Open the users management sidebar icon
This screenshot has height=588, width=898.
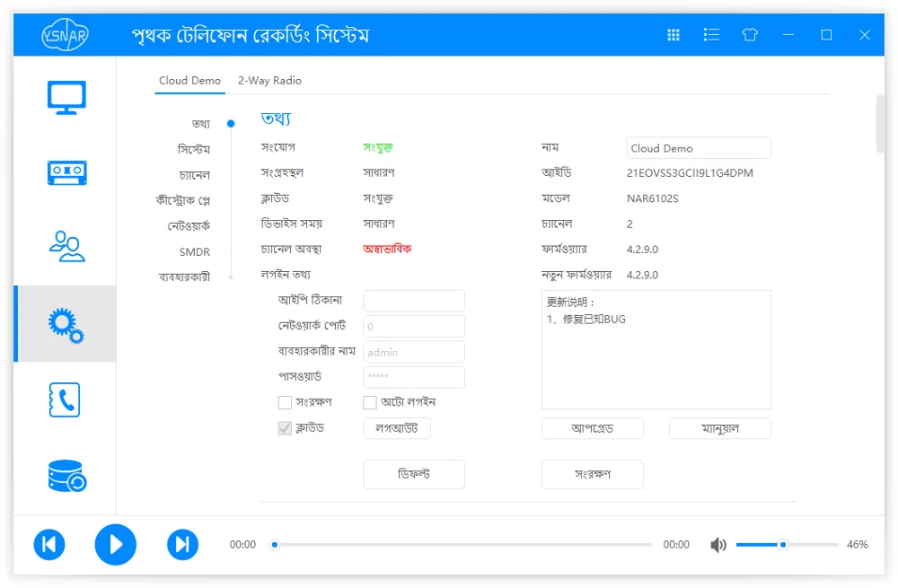(x=66, y=247)
